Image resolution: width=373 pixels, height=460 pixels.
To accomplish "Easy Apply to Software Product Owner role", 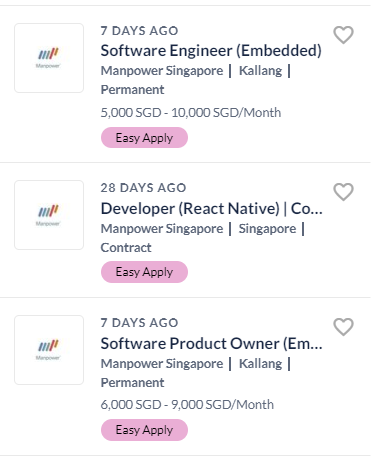I will [144, 430].
